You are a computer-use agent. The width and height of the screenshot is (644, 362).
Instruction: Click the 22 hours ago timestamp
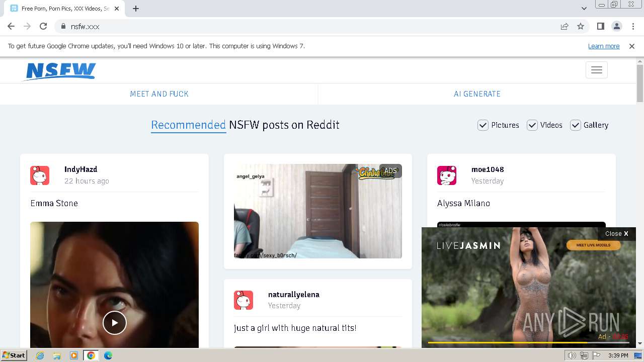point(87,181)
